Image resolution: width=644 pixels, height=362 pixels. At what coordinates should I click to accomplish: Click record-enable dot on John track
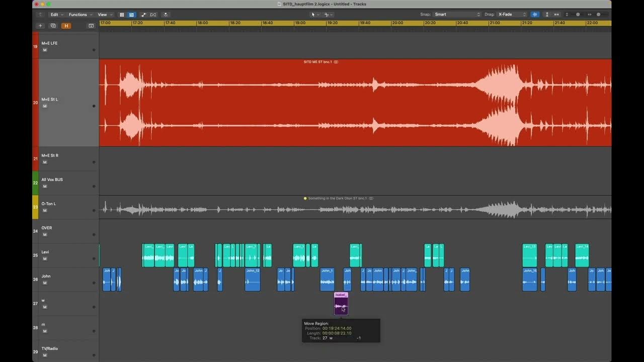[94, 283]
